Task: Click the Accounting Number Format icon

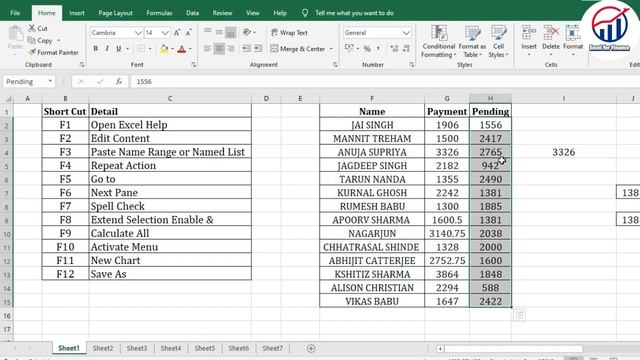Action: pos(349,48)
